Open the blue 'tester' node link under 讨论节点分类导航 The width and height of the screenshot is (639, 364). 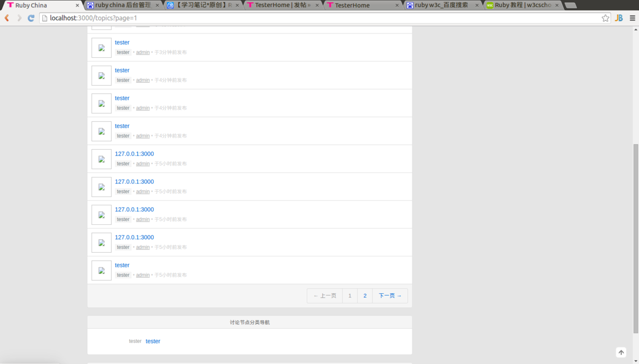153,341
